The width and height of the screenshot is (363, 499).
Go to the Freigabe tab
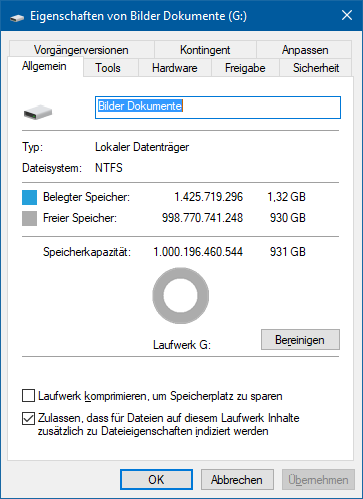click(x=245, y=68)
